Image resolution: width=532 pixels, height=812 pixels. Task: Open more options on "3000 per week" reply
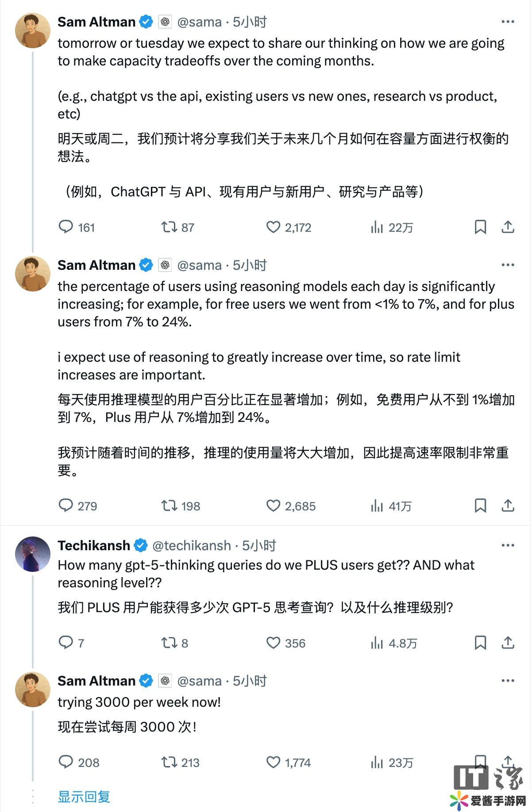508,681
